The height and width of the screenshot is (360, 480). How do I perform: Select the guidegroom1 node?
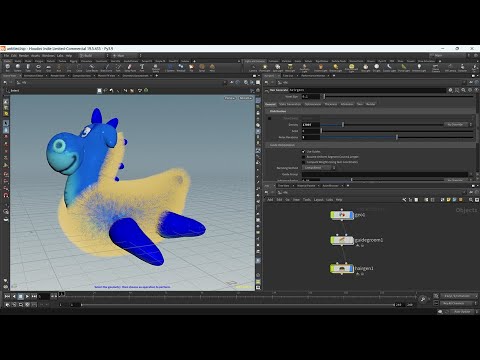pos(342,240)
